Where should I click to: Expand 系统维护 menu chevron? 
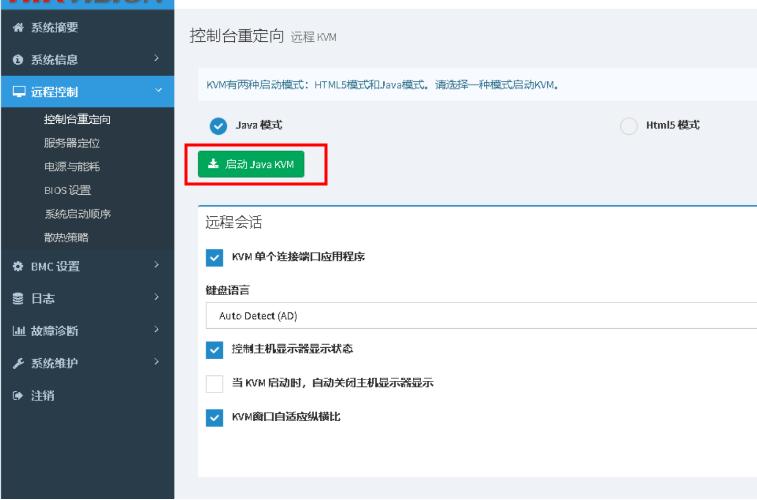156,362
